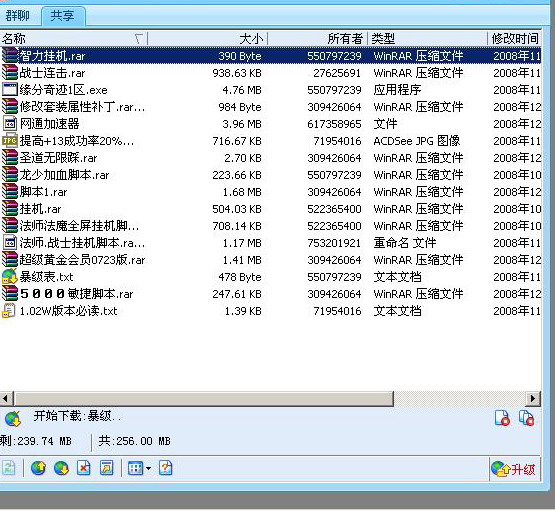Click the help question mark icon

pos(165,468)
